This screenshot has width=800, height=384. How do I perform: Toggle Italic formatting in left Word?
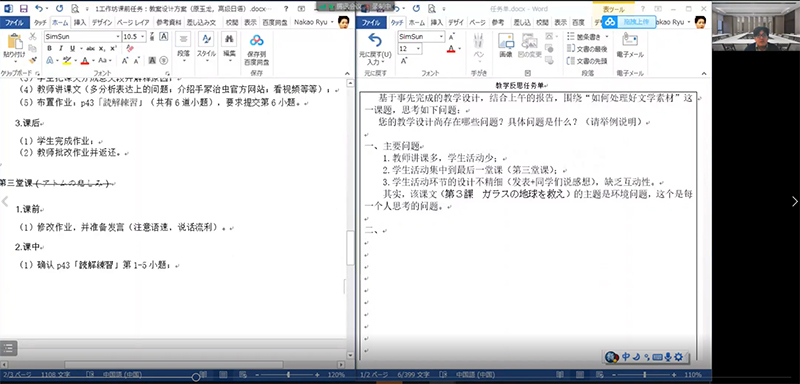[x=60, y=48]
